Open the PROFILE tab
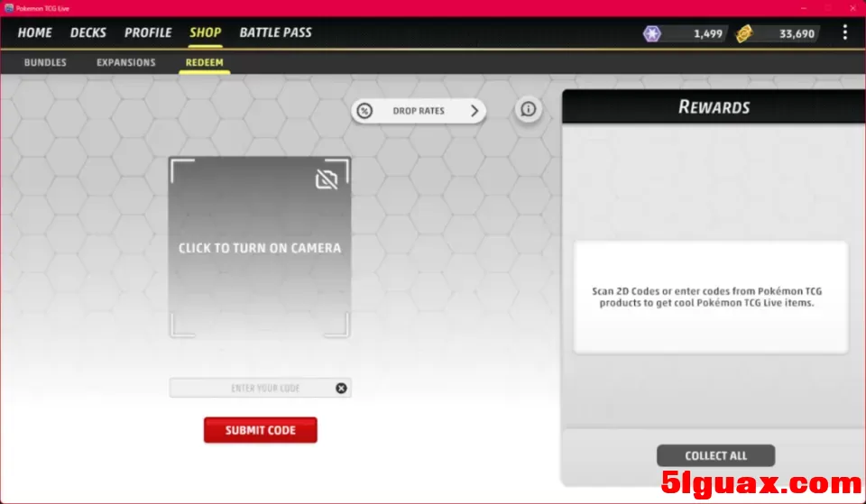Screen dimensions: 866x504 coord(148,32)
